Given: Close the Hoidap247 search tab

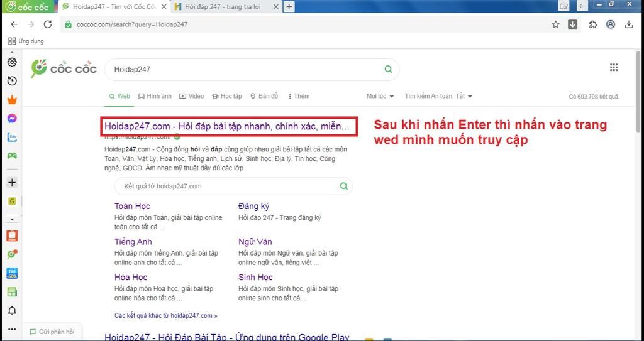Looking at the screenshot, I should click(x=164, y=7).
